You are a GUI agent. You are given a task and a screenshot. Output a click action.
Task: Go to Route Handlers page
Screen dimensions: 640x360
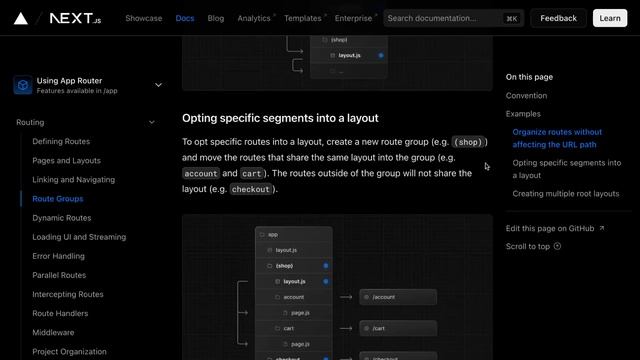[x=60, y=313]
